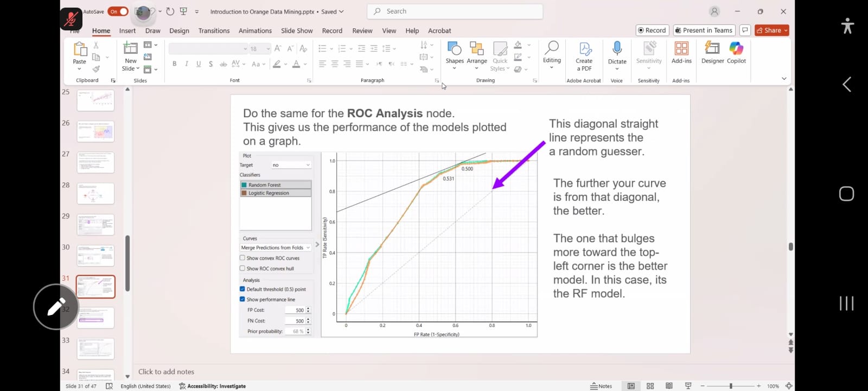Toggle the AutoSave switch off
The height and width of the screenshot is (391, 868).
pyautogui.click(x=118, y=11)
